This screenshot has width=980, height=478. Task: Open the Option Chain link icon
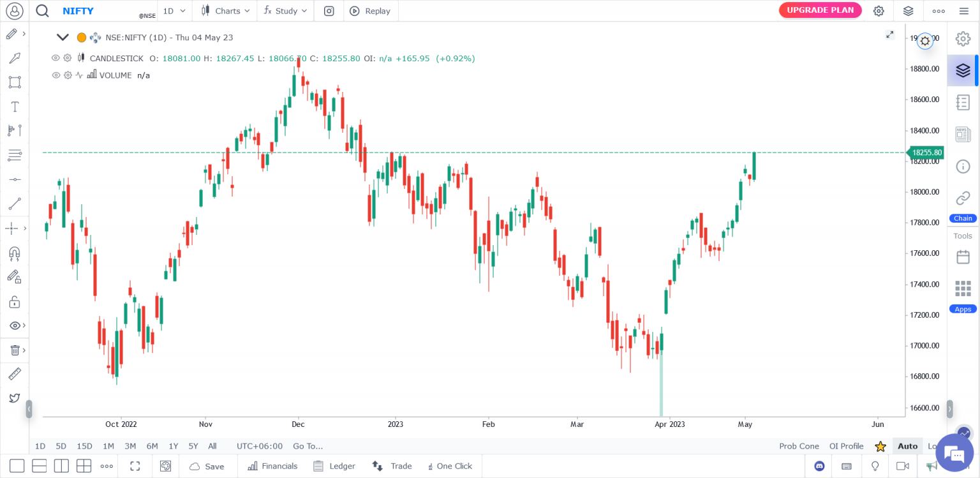coord(963,198)
